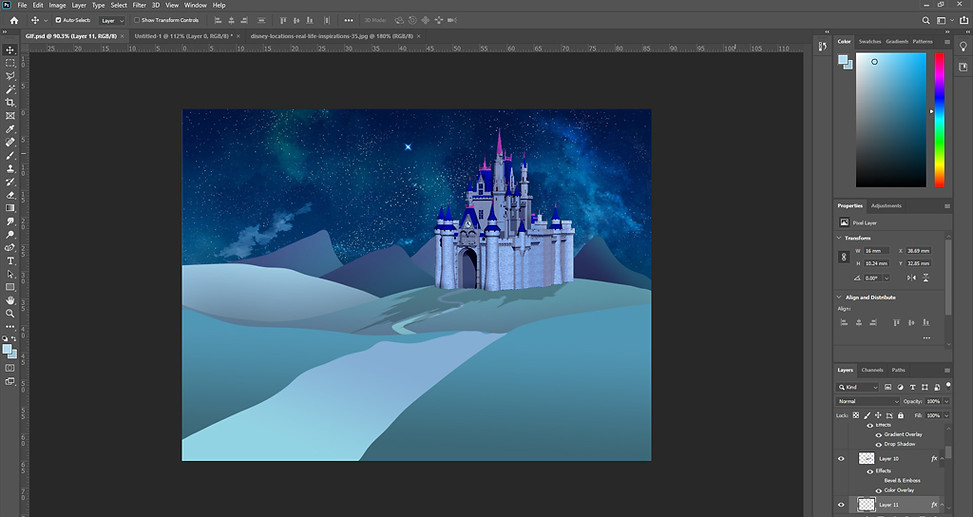This screenshot has height=517, width=973.
Task: Select the Magic Wand tool
Action: [x=10, y=89]
